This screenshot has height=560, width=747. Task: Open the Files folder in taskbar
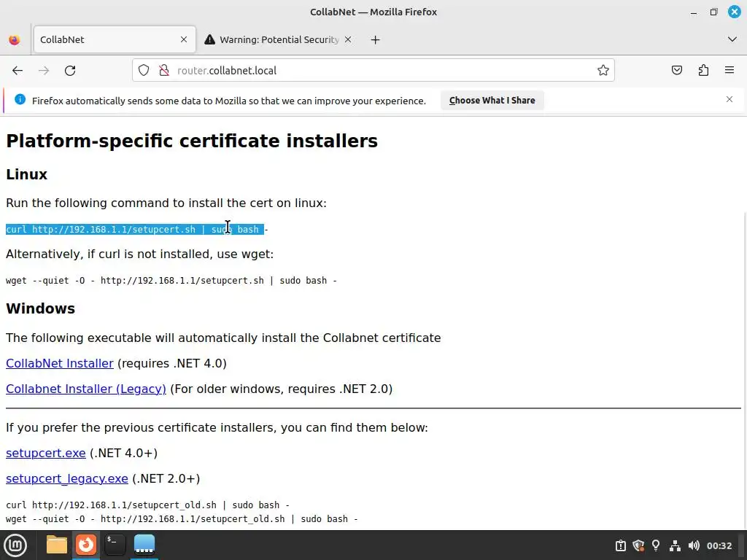57,545
